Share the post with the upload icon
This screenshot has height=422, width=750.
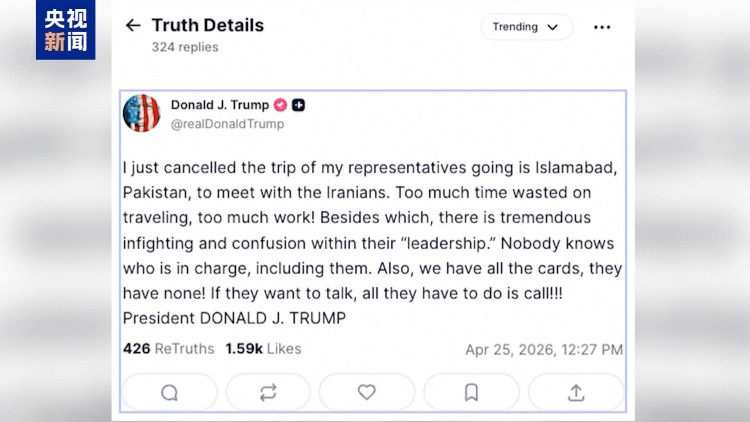coord(576,393)
